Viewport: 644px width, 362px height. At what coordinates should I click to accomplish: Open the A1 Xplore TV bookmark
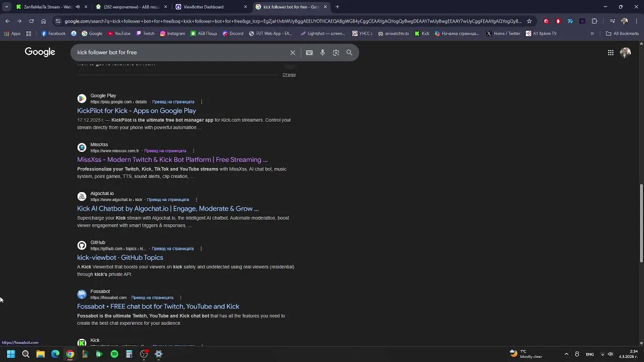pos(541,34)
